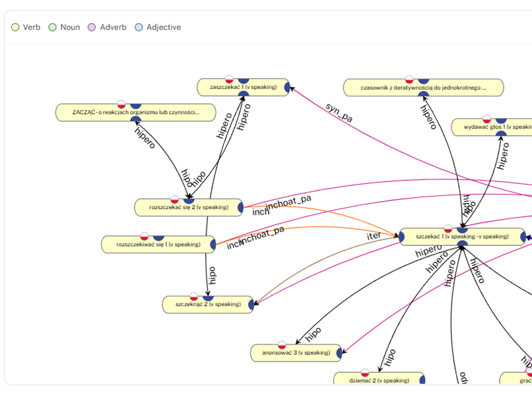
Task: Click the flag icon on wydawać głos 1 node
Action: tap(487, 119)
